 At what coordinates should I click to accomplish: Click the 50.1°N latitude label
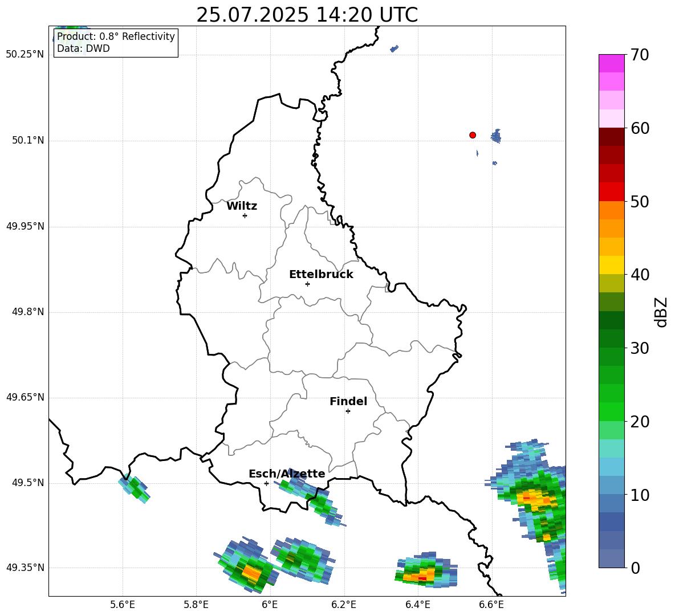[28, 140]
